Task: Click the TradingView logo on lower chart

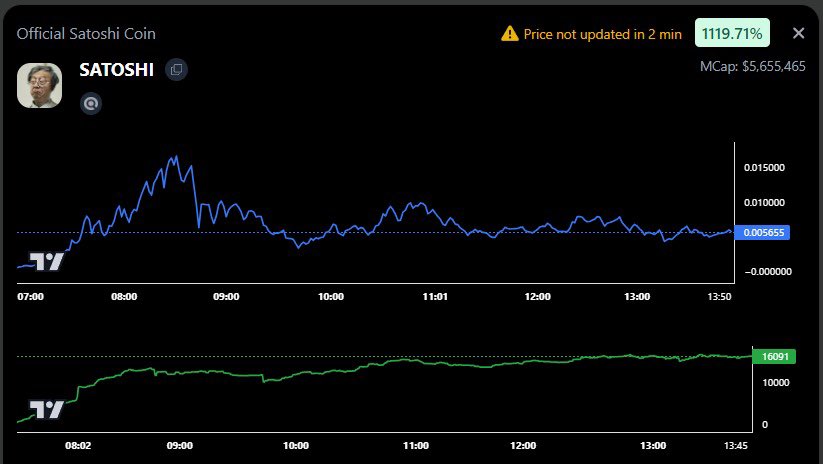Action: pyautogui.click(x=46, y=409)
